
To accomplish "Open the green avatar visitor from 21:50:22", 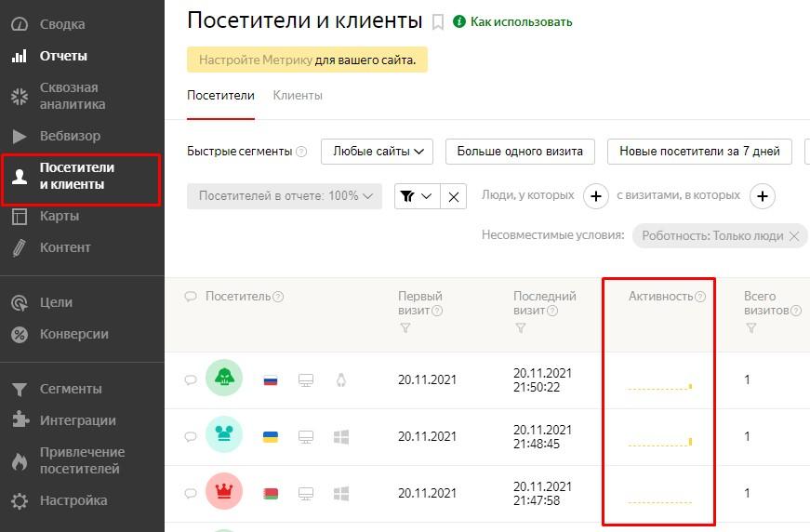I will (224, 378).
